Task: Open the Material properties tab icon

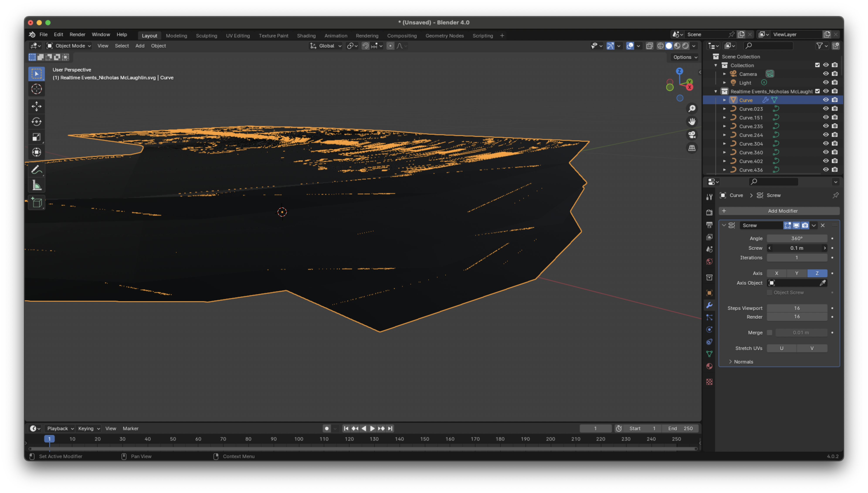Action: click(709, 366)
